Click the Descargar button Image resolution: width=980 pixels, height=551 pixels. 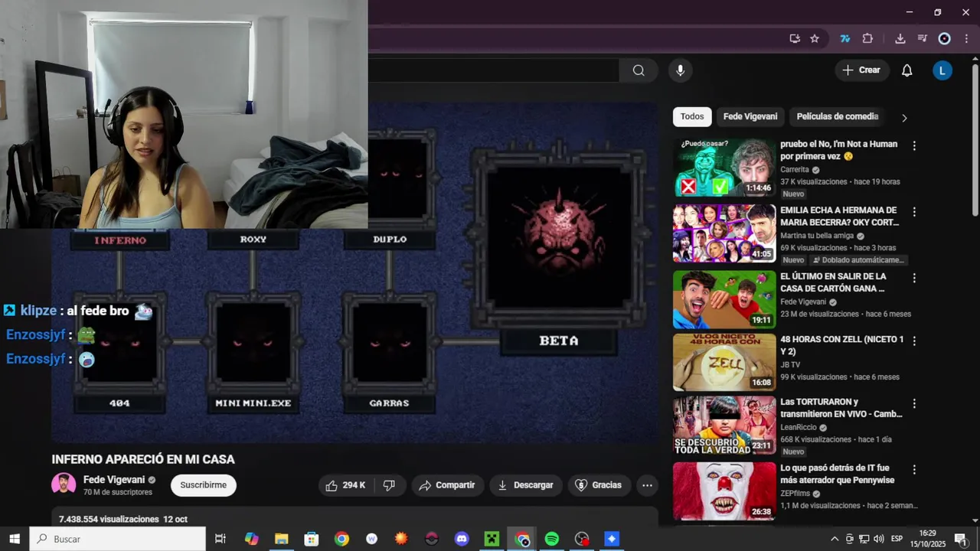click(526, 485)
